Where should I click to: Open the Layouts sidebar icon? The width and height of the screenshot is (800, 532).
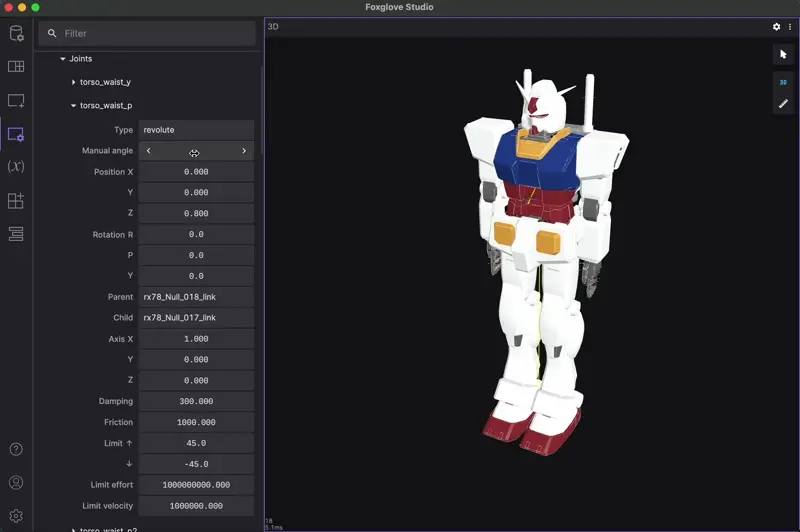click(16, 67)
